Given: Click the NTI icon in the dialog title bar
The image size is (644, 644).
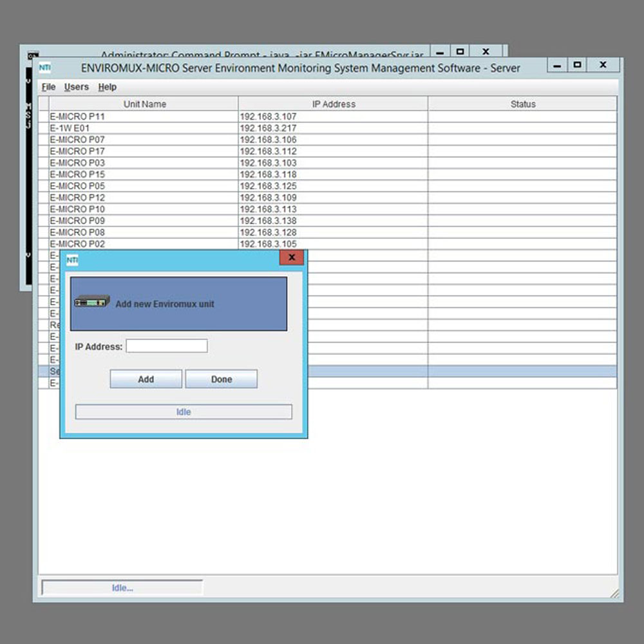Looking at the screenshot, I should (72, 260).
